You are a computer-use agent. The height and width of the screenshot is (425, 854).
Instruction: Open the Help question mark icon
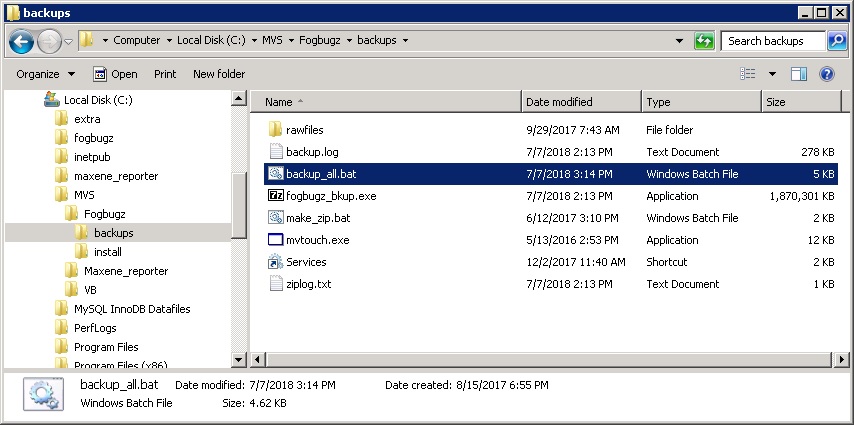click(826, 74)
